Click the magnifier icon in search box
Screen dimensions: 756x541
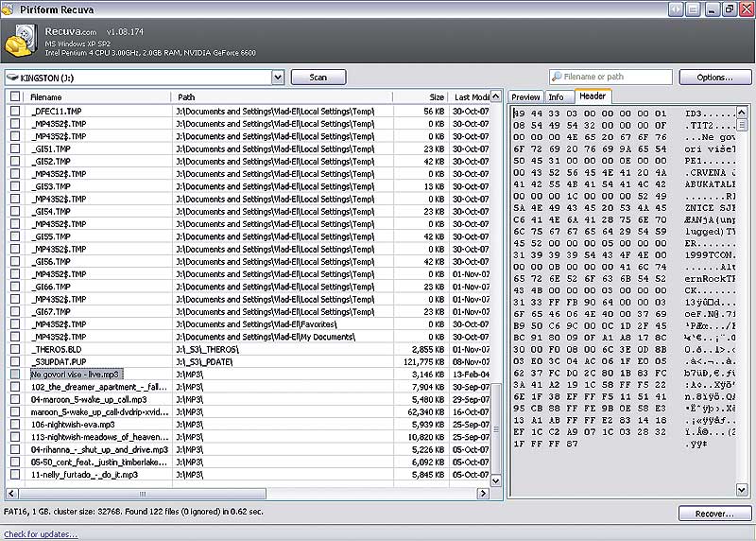coord(557,77)
